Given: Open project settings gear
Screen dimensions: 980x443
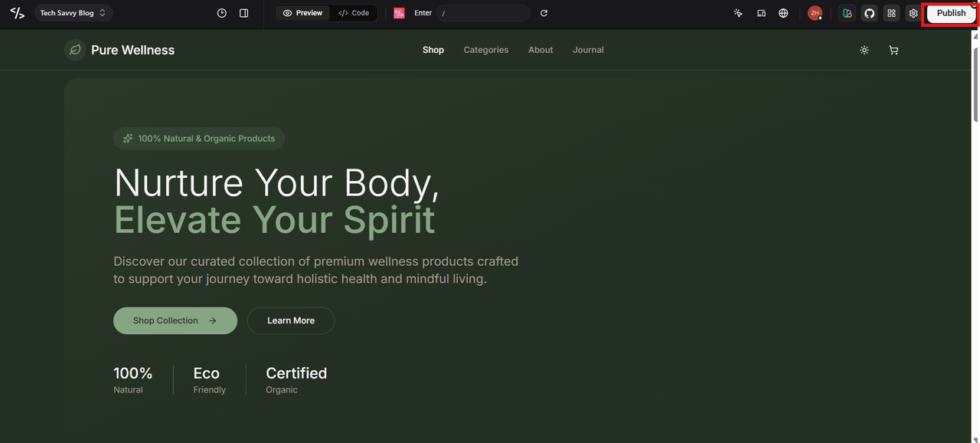Looking at the screenshot, I should [x=913, y=13].
